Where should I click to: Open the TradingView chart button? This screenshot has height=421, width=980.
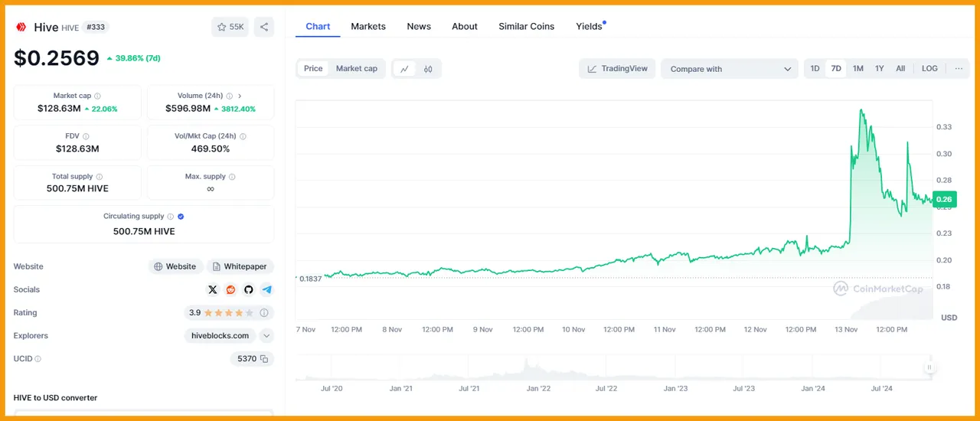click(617, 69)
